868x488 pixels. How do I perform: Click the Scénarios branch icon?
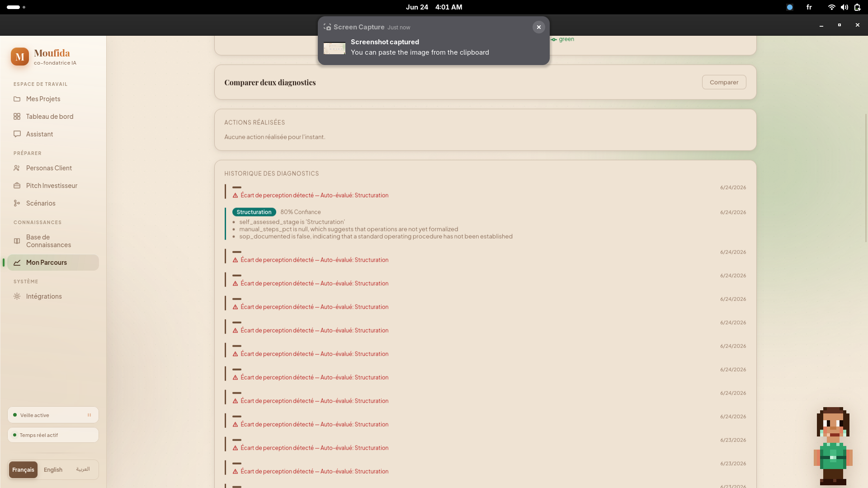[17, 203]
